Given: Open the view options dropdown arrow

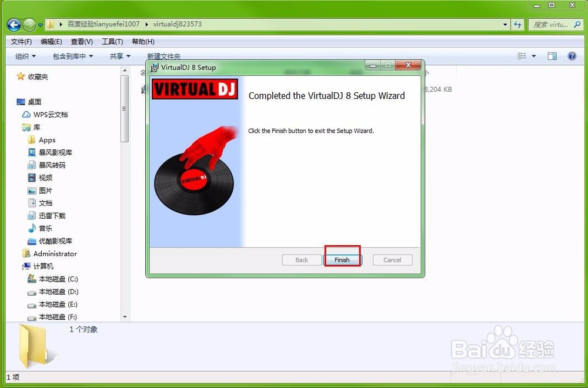Looking at the screenshot, I should [x=534, y=56].
